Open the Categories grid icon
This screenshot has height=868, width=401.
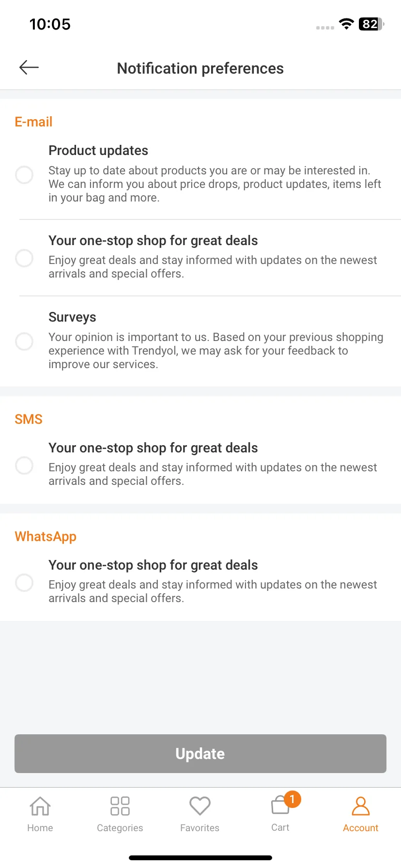pyautogui.click(x=120, y=806)
